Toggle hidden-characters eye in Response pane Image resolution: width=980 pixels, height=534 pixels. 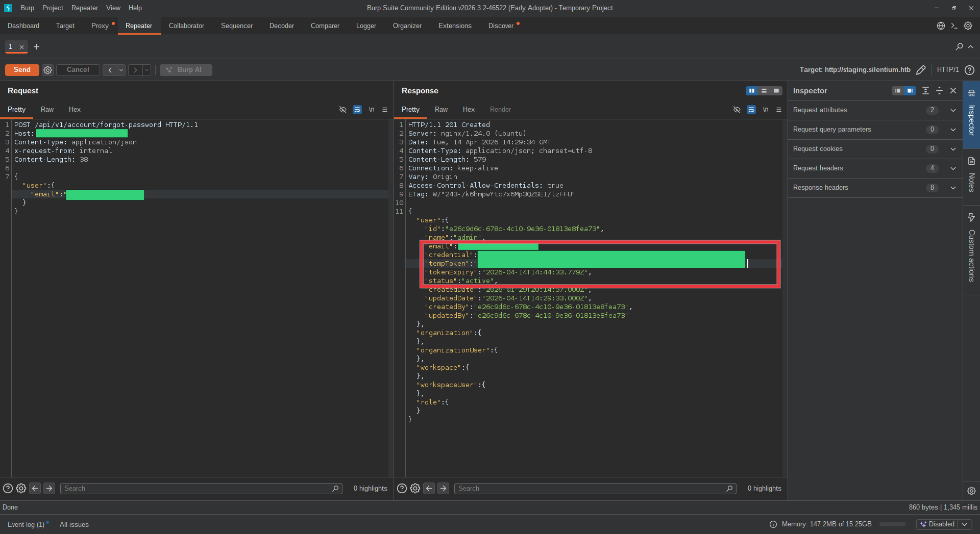tap(737, 110)
